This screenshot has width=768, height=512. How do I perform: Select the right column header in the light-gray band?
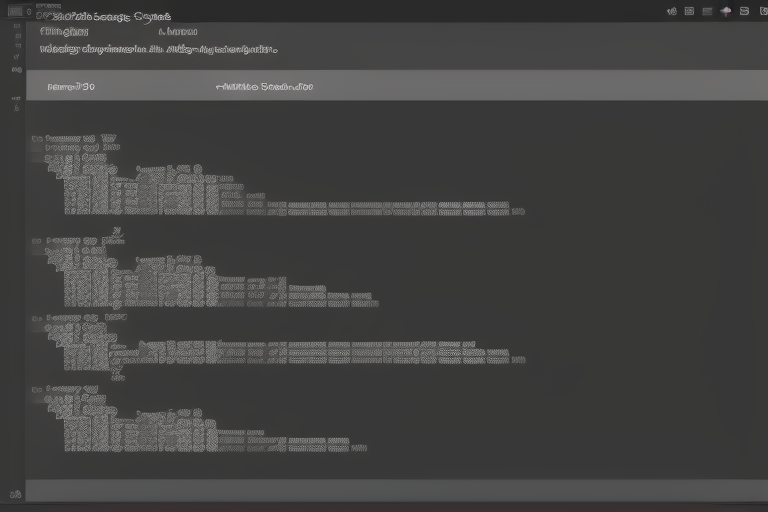pyautogui.click(x=264, y=87)
